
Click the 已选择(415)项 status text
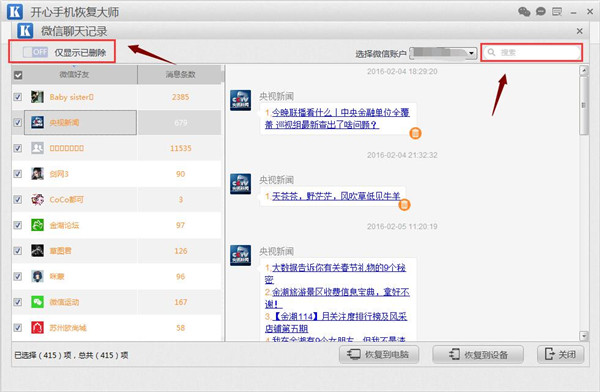tap(43, 355)
